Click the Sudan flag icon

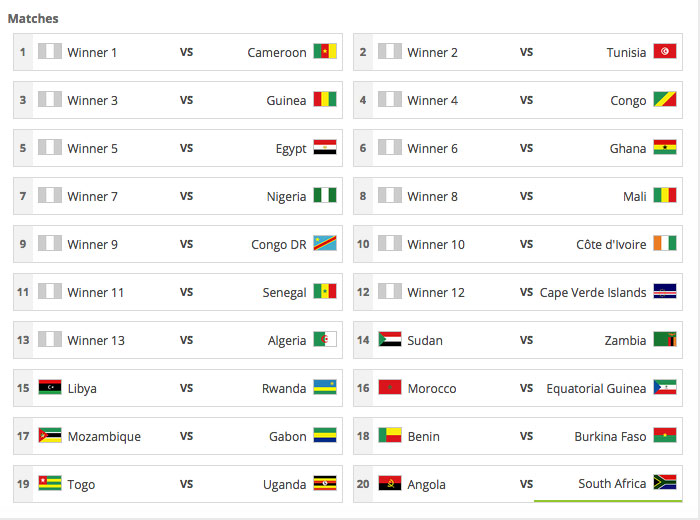[390, 340]
